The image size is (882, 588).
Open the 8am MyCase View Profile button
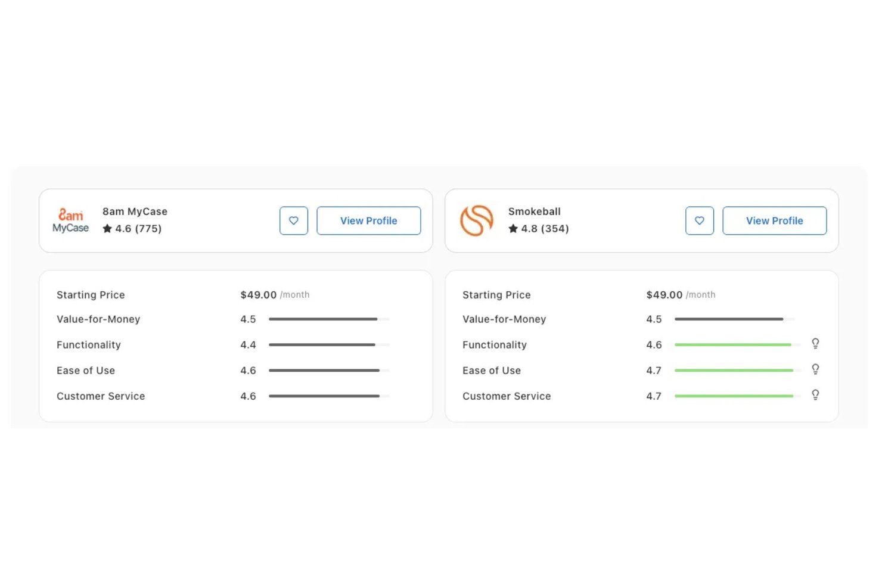click(x=369, y=220)
